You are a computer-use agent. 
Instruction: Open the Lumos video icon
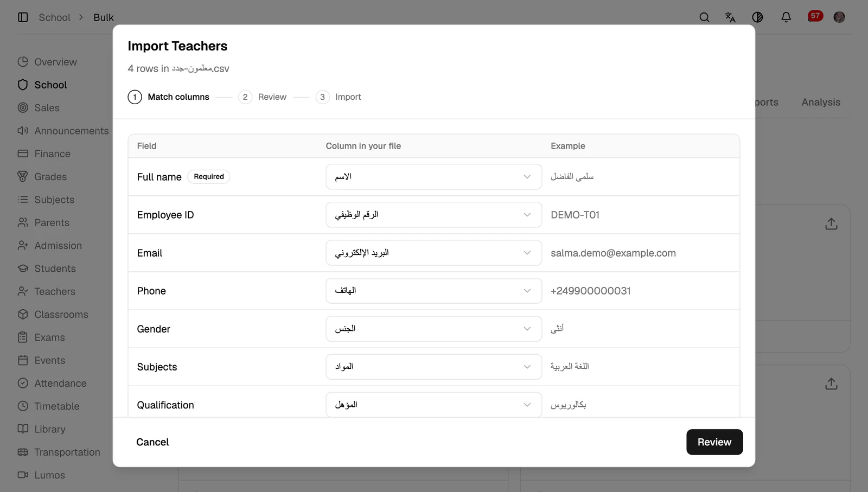(23, 475)
